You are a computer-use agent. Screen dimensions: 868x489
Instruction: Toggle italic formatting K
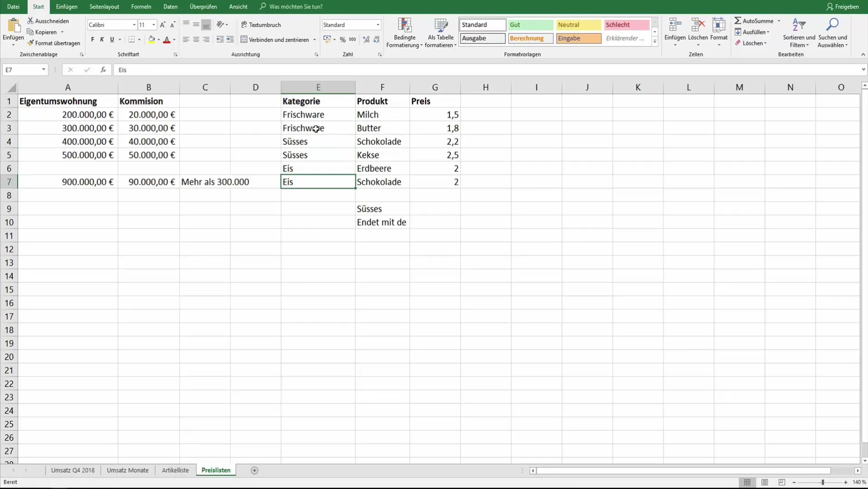102,40
